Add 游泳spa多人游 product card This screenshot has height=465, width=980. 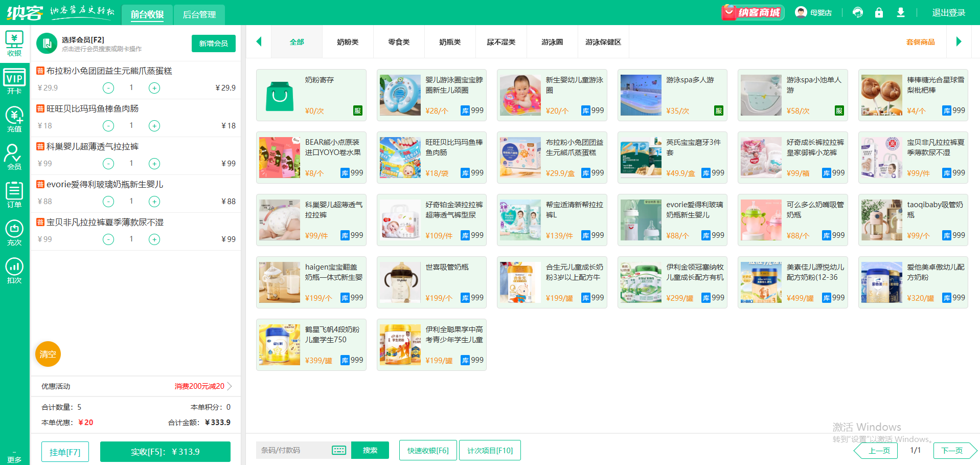pyautogui.click(x=672, y=95)
